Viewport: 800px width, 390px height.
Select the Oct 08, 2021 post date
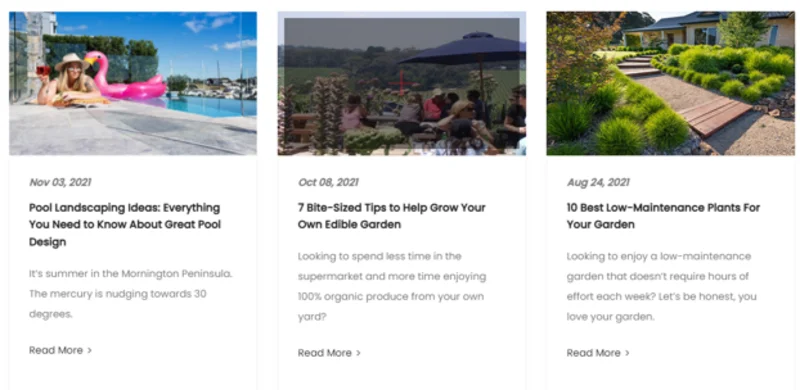pos(328,182)
